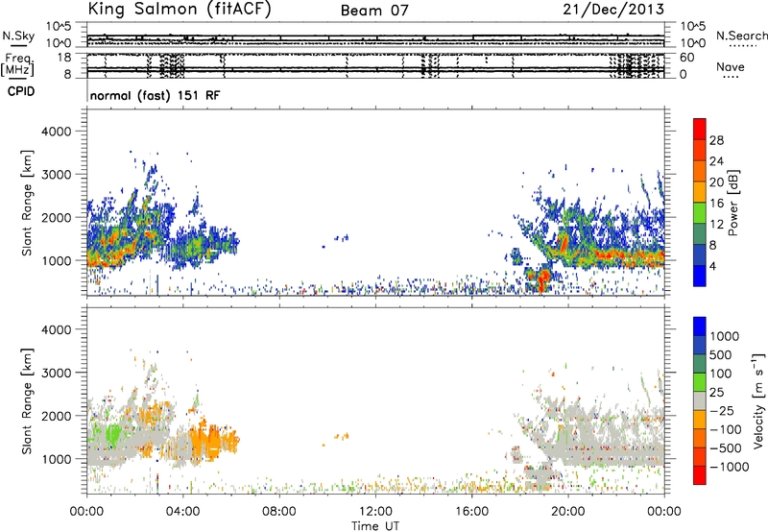
Task: Click the "Nave" legend label
Action: (731, 66)
